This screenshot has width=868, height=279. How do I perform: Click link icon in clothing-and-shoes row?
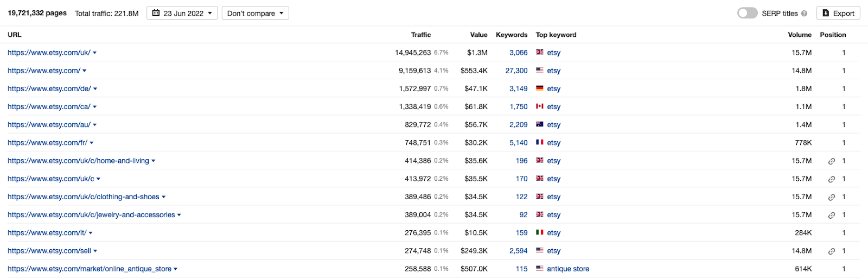[831, 197]
